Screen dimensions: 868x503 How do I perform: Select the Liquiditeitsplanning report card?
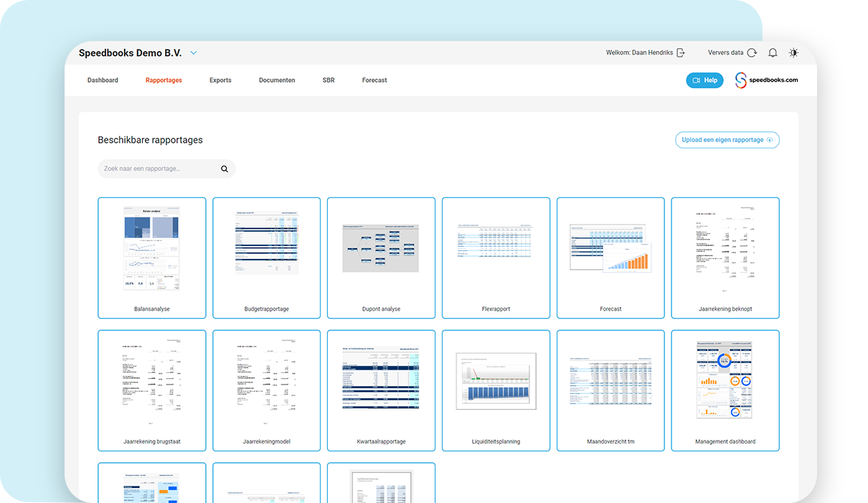coord(496,390)
